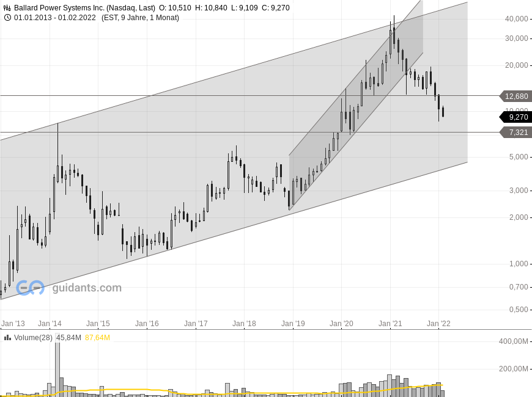Click the "0,500" price axis label
This screenshot has width=532, height=397.
pos(519,310)
